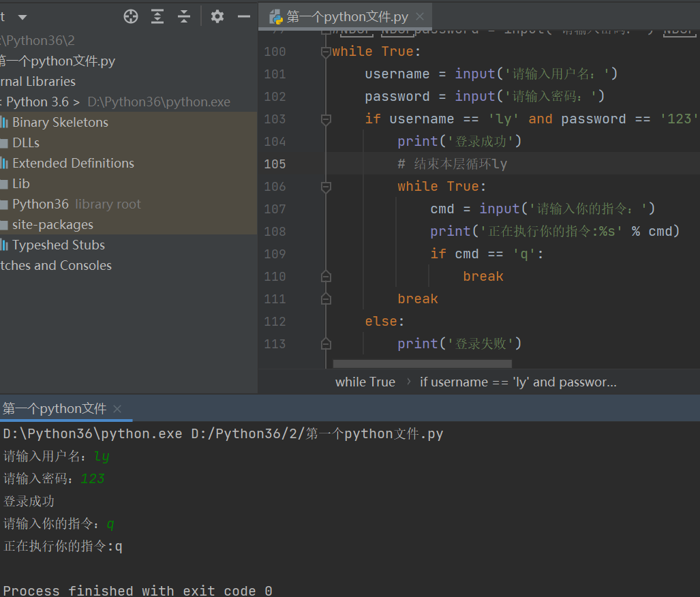Switch to the 第一个python文件 run tab
The width and height of the screenshot is (700, 597).
55,409
